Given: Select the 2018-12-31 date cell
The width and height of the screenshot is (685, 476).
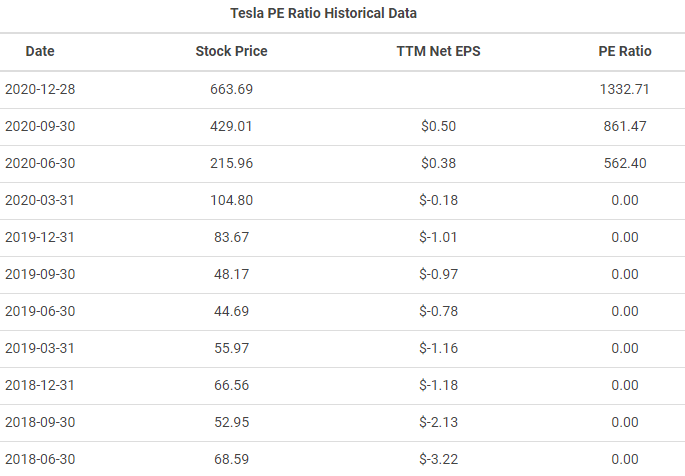Looking at the screenshot, I should (40, 385).
